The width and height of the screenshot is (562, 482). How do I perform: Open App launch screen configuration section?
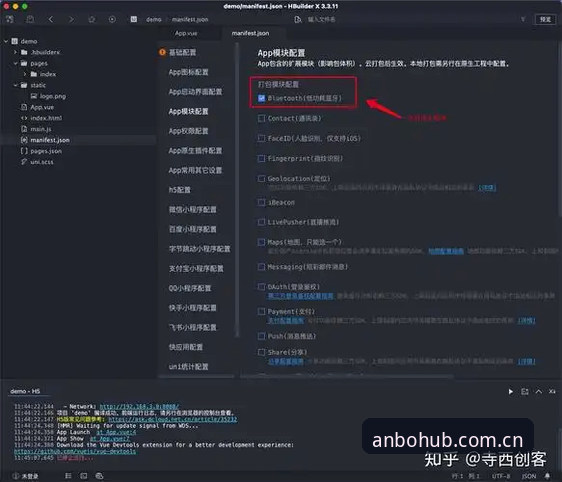point(195,92)
